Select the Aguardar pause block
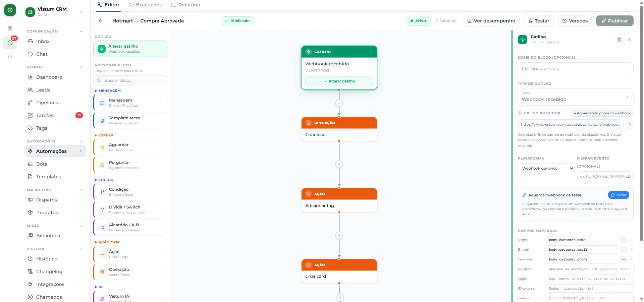This screenshot has height=302, width=644. [x=130, y=147]
